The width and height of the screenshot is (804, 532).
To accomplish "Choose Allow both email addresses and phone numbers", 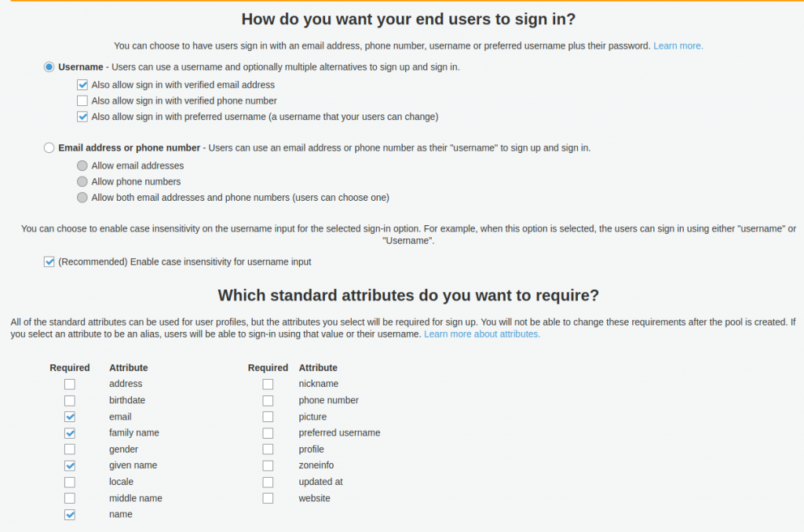I will (82, 197).
